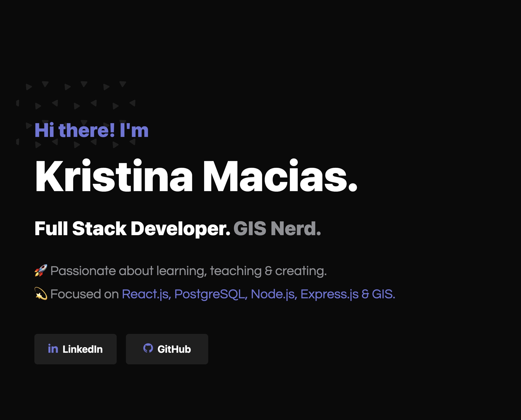Click the shooting star emoji icon
The width and height of the screenshot is (521, 420).
pyautogui.click(x=41, y=293)
